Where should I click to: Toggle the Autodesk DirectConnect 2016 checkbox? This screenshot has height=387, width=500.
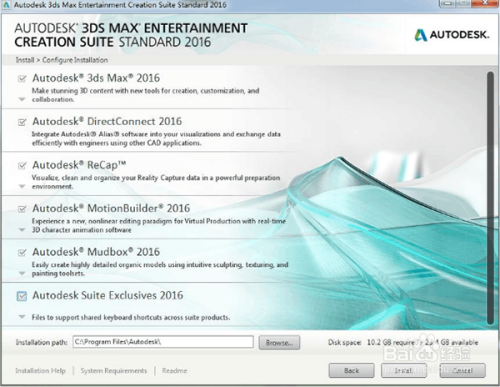point(22,122)
